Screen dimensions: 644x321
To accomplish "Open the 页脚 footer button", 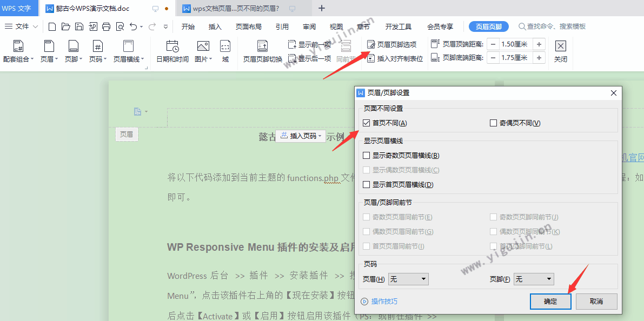I will (74, 51).
